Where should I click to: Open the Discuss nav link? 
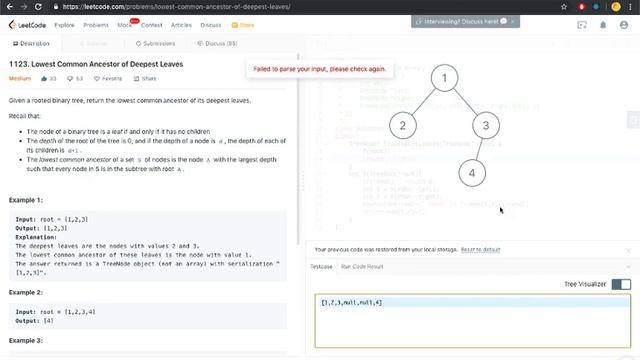[x=211, y=25]
